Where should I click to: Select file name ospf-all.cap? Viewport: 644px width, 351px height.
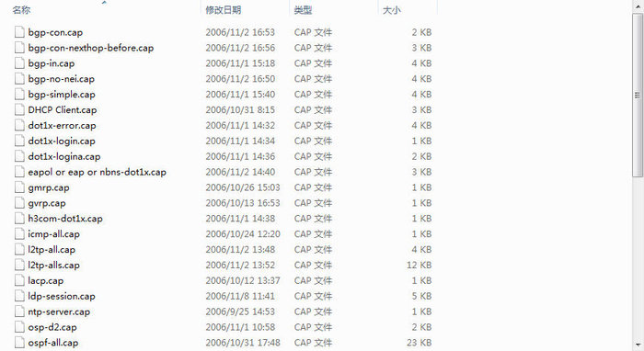pos(53,343)
